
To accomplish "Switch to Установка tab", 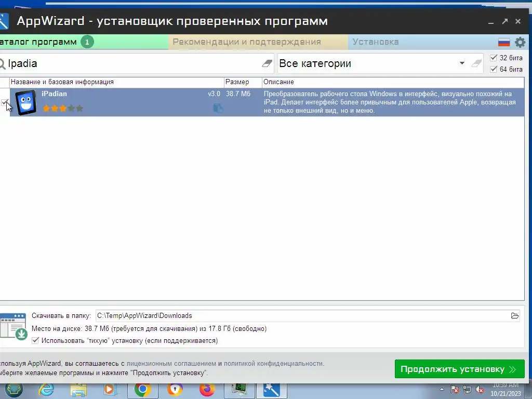I will point(421,42).
